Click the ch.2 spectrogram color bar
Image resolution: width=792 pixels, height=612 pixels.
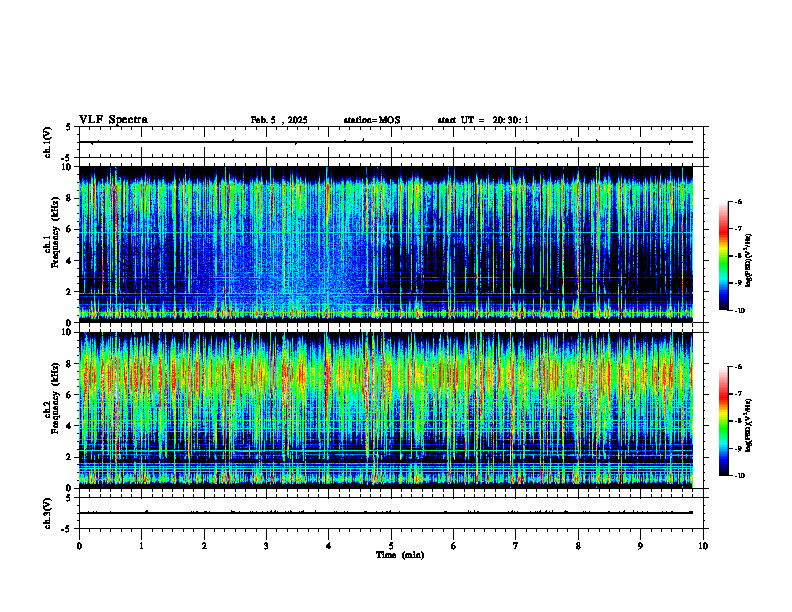coord(723,421)
